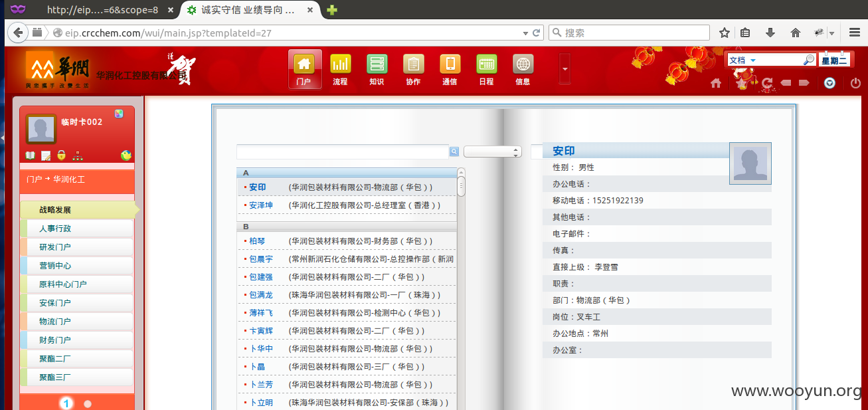Open the URL bar history dropdown arrow
The height and width of the screenshot is (410, 868).
coord(525,33)
